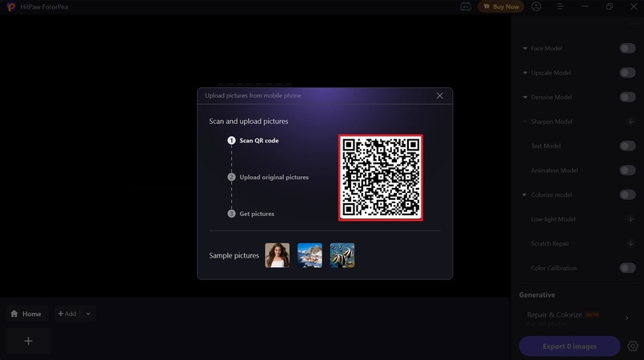The height and width of the screenshot is (360, 644).
Task: Expand the Face Model options arrow
Action: point(525,49)
